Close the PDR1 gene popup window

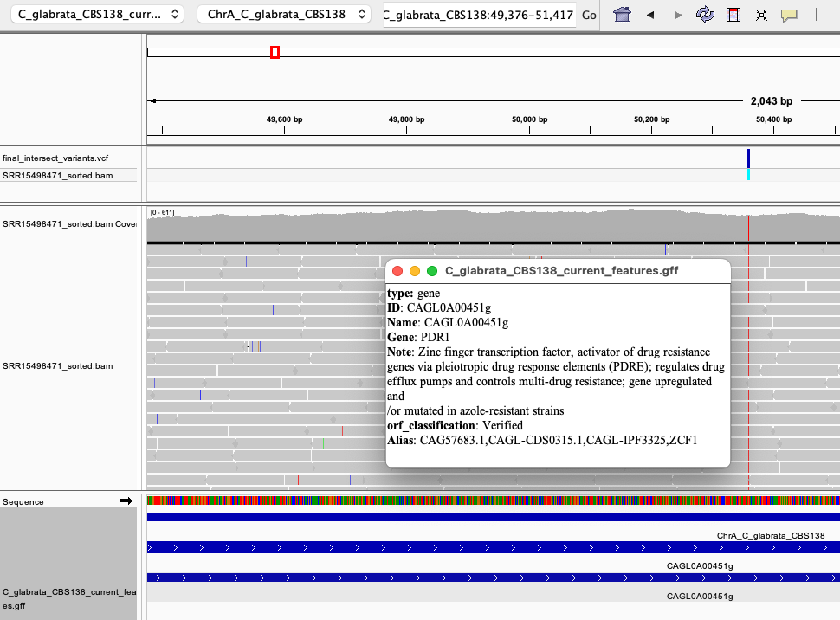tap(397, 271)
